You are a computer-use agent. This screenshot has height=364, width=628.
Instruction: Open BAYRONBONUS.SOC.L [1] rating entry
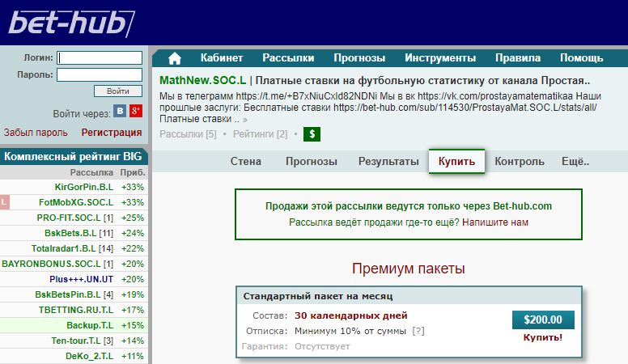point(57,264)
